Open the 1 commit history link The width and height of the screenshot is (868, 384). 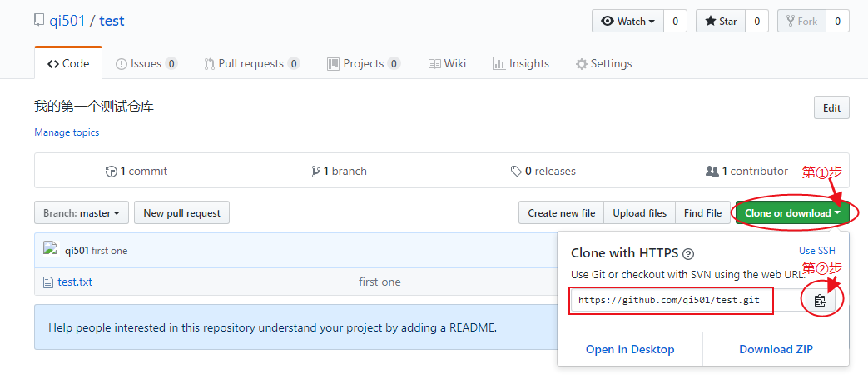click(x=136, y=172)
